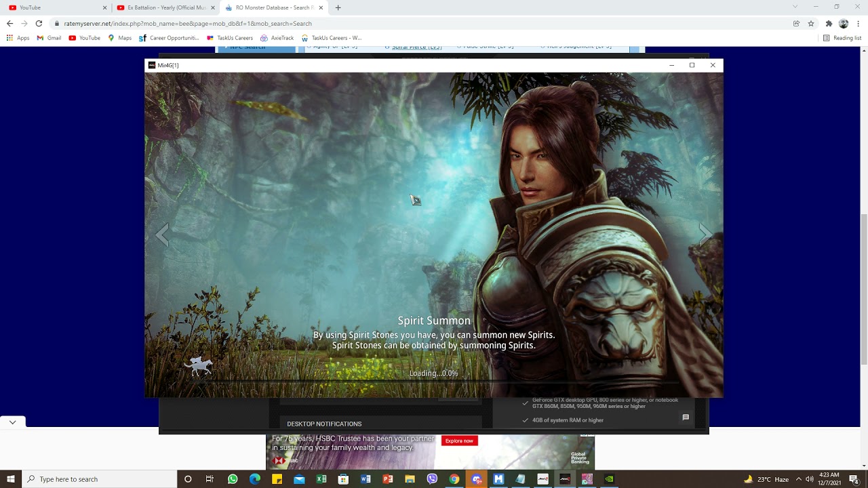This screenshot has width=868, height=488.
Task: Minimize the Mir4G game window
Action: click(671, 65)
